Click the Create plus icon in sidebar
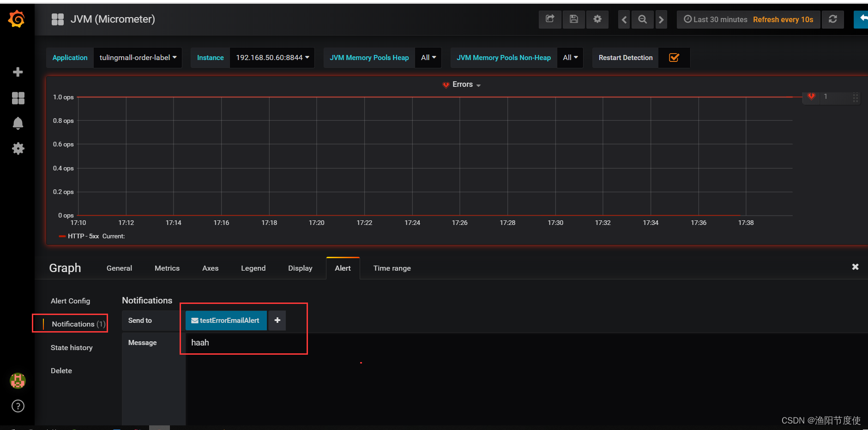Screen dimensions: 868x430 pyautogui.click(x=18, y=72)
